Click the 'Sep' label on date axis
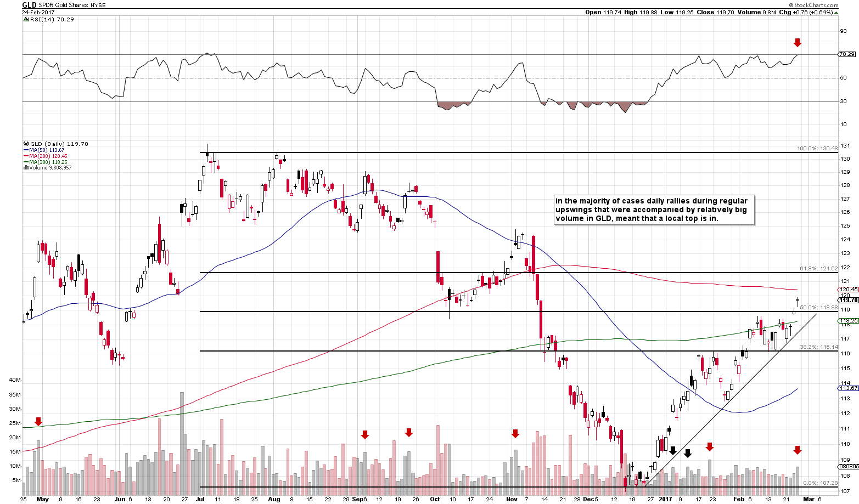Screen dimensions: 859x504 click(357, 500)
